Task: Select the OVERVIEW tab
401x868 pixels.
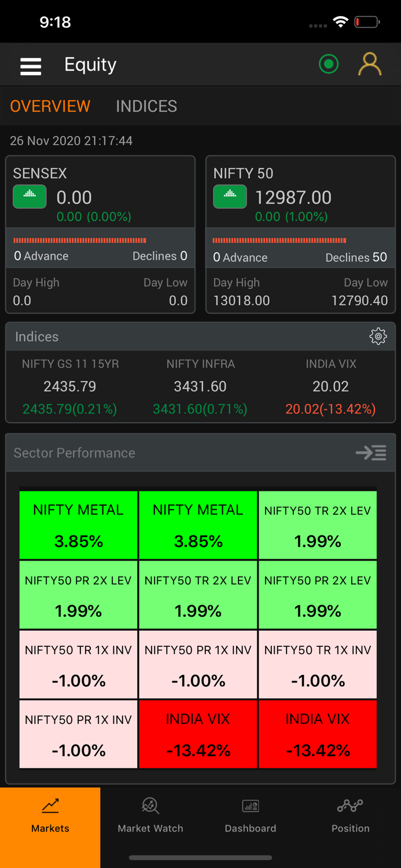Action: 50,106
